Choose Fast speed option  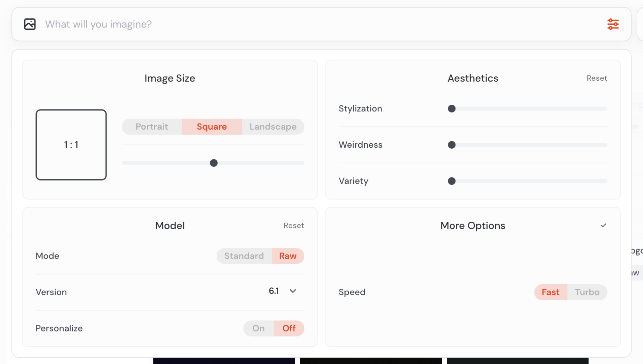[x=550, y=292]
